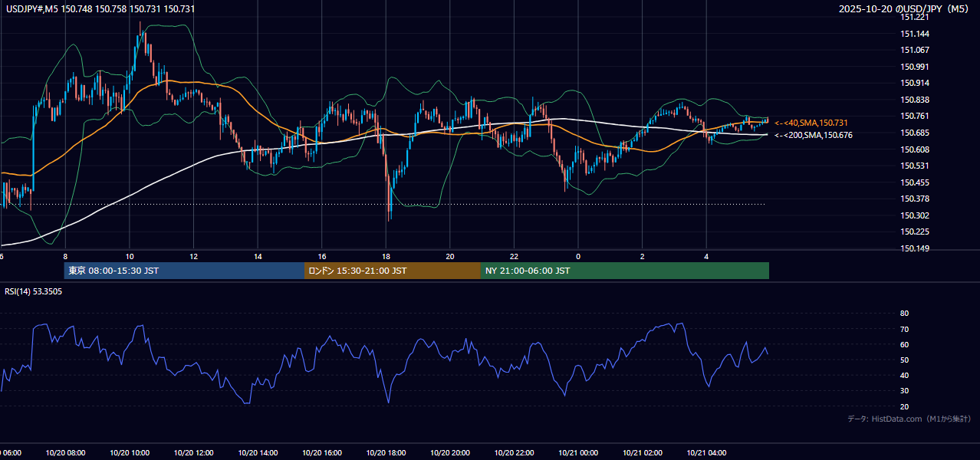The image size is (980, 460).
Task: Click the 10/21 04:00 time axis label
Action: coord(706,453)
